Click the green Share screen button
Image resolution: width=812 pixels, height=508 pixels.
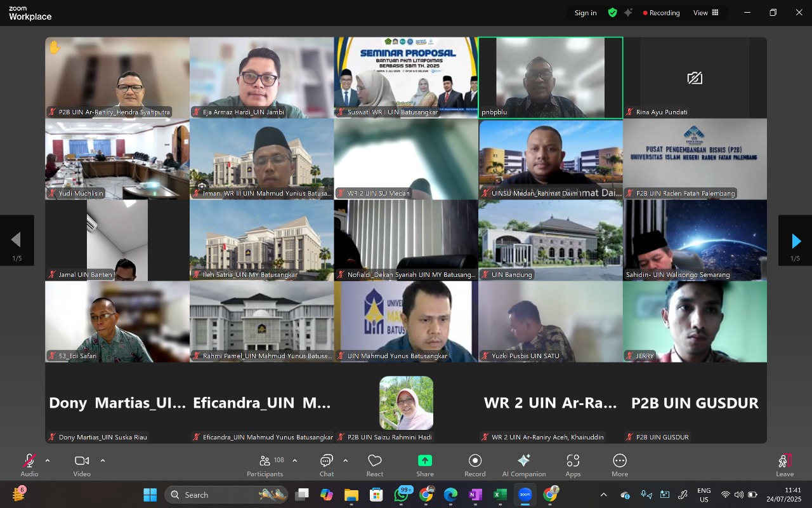click(x=425, y=465)
